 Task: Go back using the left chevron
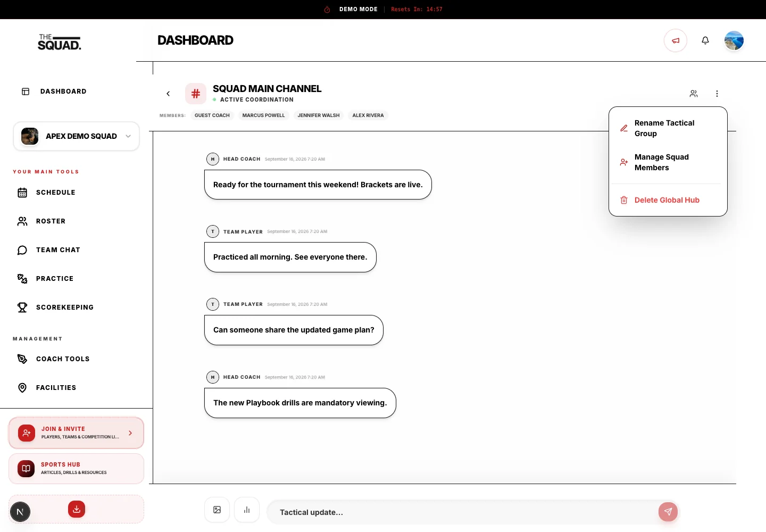coord(168,94)
